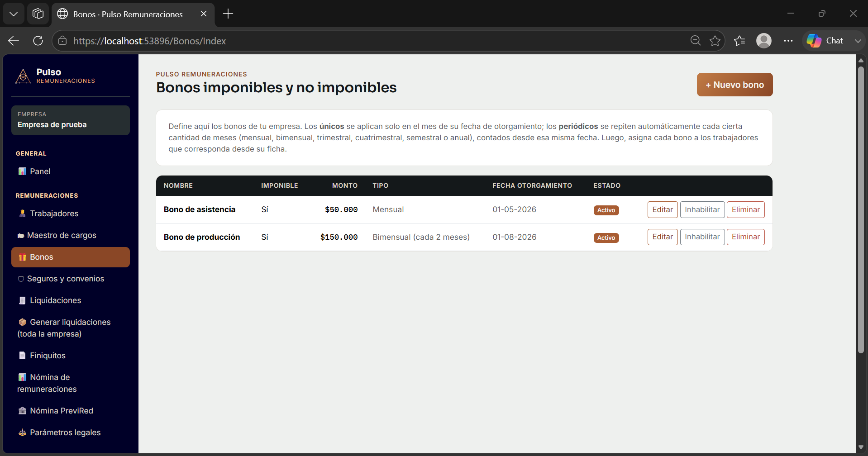868x456 pixels.
Task: Disable the Bono de producción bonus
Action: (x=702, y=237)
